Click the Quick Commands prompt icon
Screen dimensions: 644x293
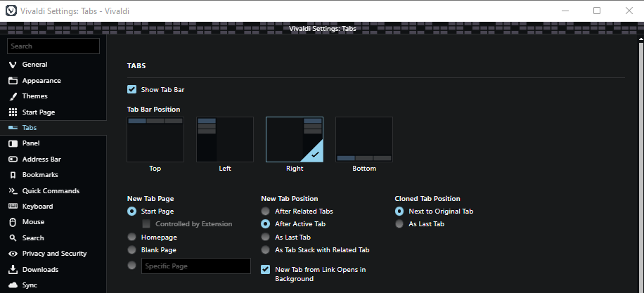coord(13,191)
